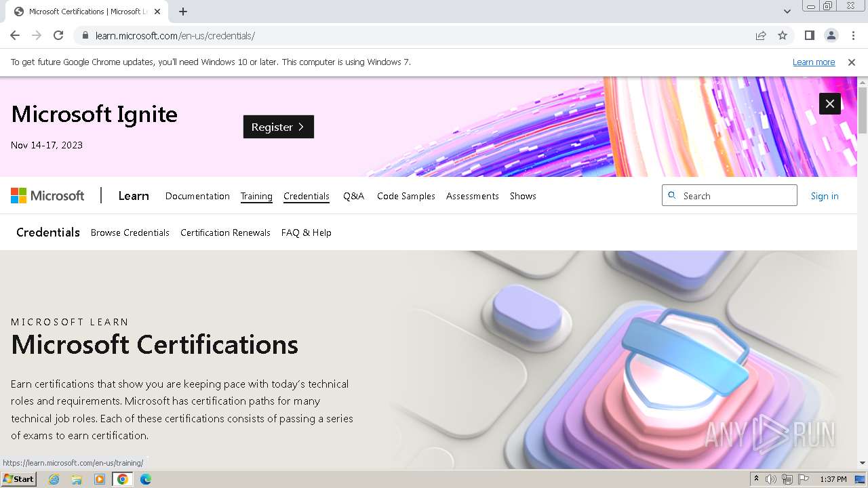The height and width of the screenshot is (488, 868).
Task: Dismiss the Chrome update notice
Action: click(852, 62)
